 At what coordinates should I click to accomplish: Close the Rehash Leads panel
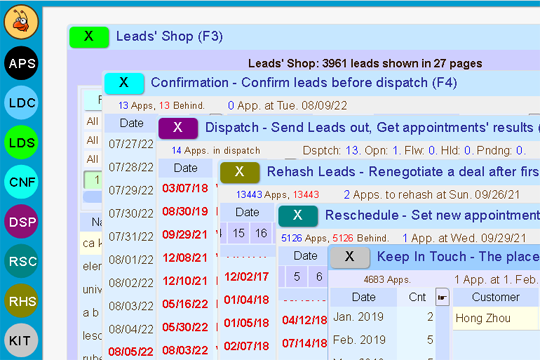click(240, 172)
